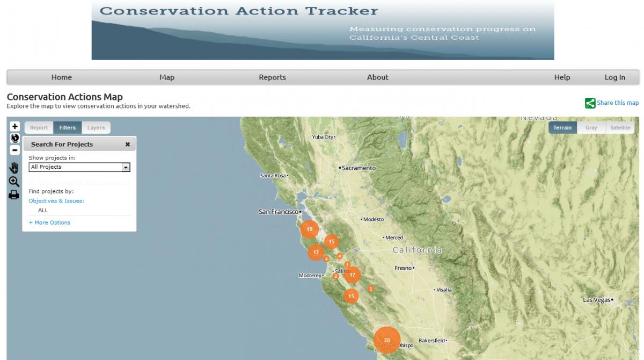Image resolution: width=644 pixels, height=360 pixels.
Task: Click the Las Vegas label on map
Action: [597, 300]
